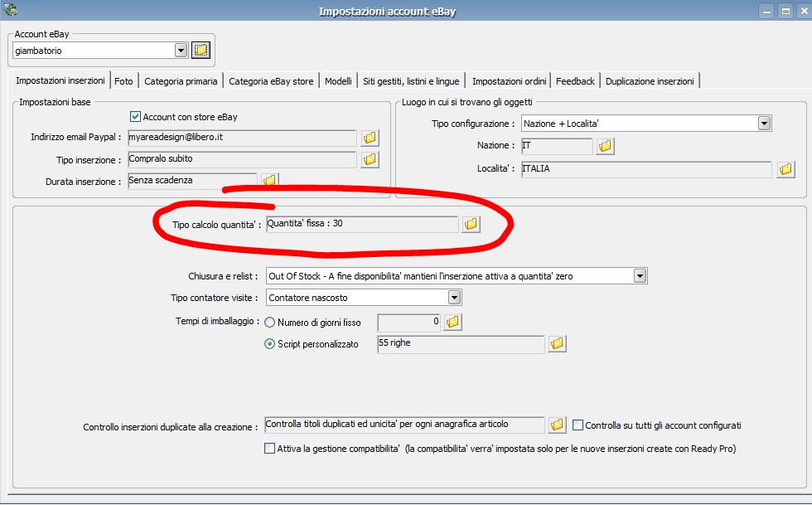The width and height of the screenshot is (812, 505).
Task: Click Tipo inserzione field showing Compralo subito
Action: (242, 159)
